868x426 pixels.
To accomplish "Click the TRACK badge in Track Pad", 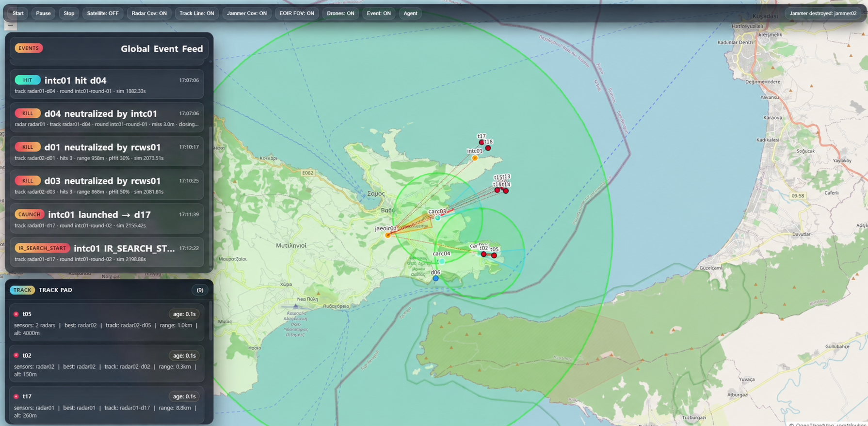I will click(x=22, y=290).
